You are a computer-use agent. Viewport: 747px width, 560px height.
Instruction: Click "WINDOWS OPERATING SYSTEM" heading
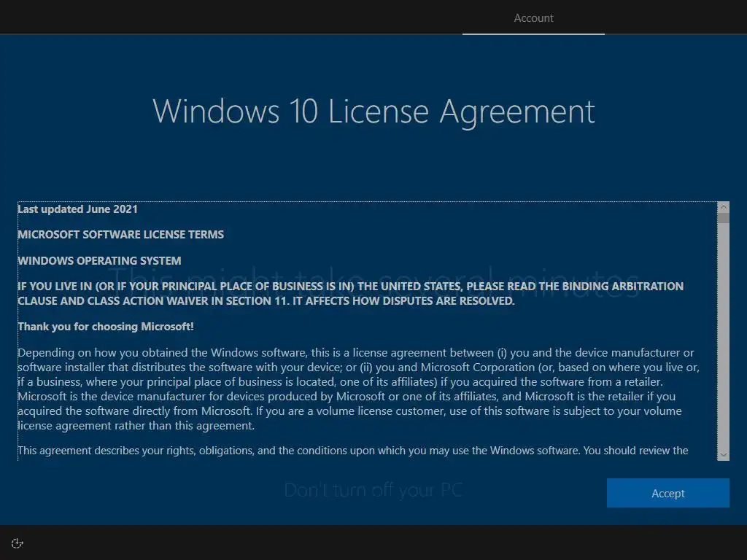[99, 260]
